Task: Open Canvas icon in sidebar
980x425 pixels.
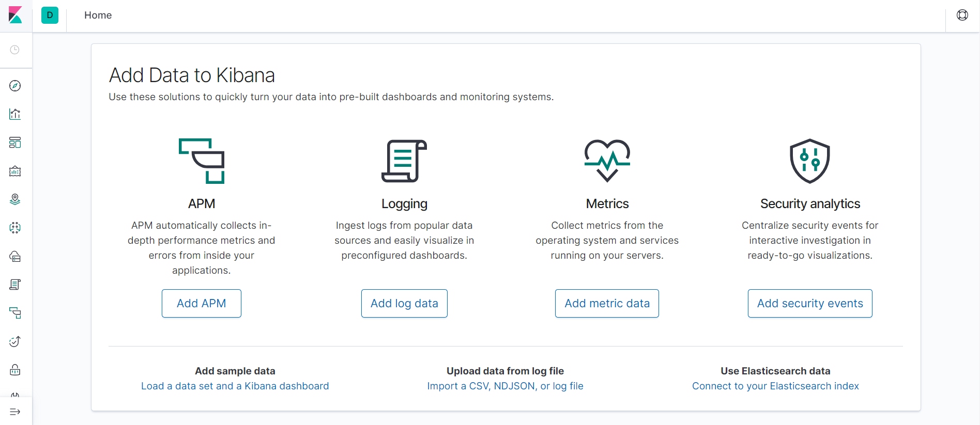Action: click(x=15, y=171)
